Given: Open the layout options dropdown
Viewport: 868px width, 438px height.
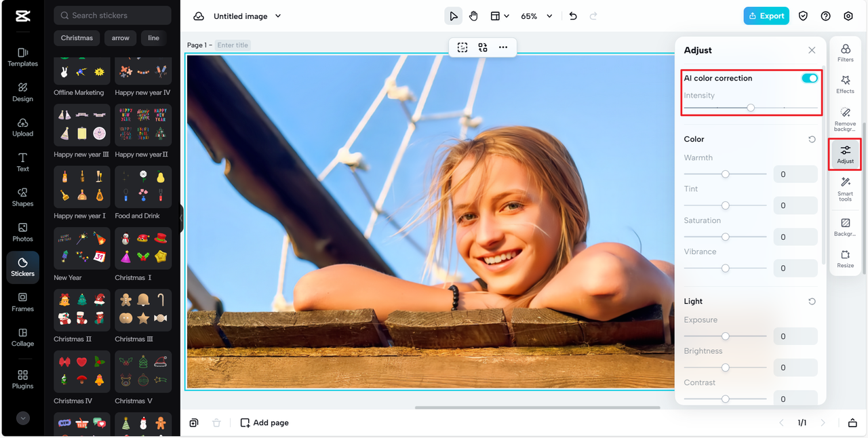Looking at the screenshot, I should [x=500, y=16].
